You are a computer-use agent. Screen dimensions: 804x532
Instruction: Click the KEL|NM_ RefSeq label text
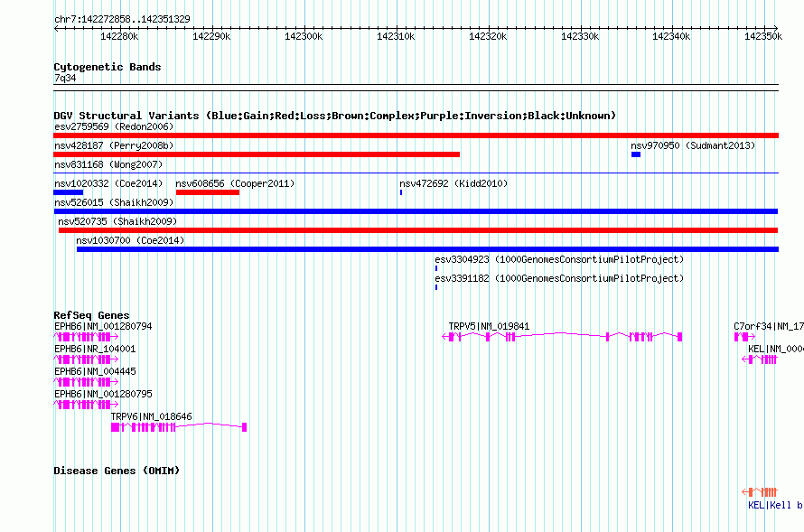(775, 349)
